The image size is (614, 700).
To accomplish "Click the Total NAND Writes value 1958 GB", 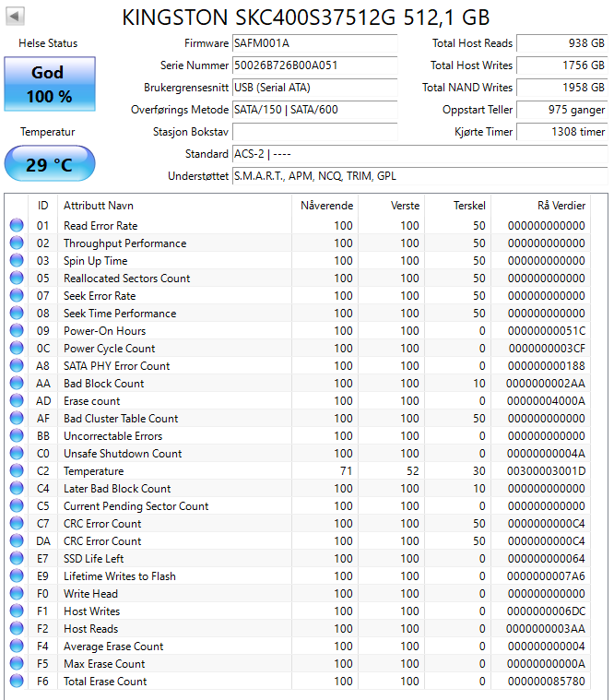I will pyautogui.click(x=562, y=88).
